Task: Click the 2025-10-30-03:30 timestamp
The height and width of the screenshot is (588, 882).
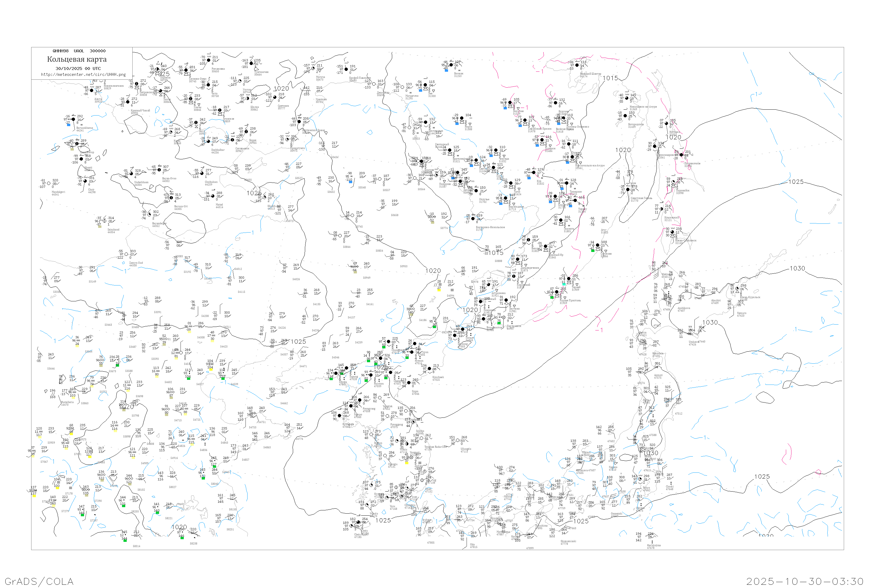Action: (805, 581)
